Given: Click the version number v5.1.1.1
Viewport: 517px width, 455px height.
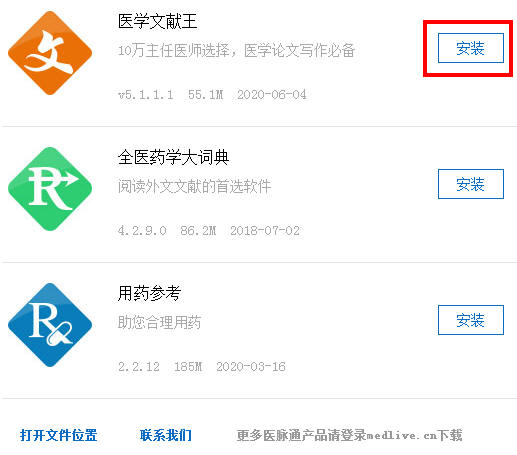Looking at the screenshot, I should coord(146,95).
